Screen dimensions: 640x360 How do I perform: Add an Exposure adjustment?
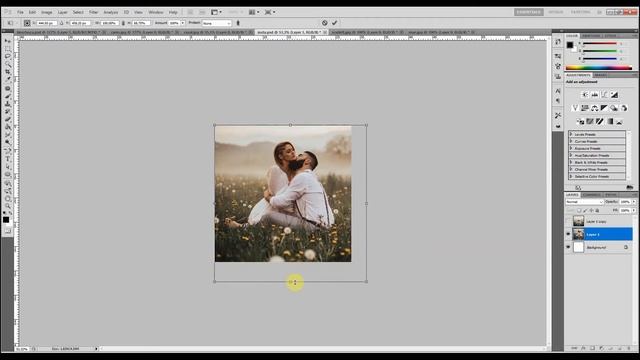[614, 95]
